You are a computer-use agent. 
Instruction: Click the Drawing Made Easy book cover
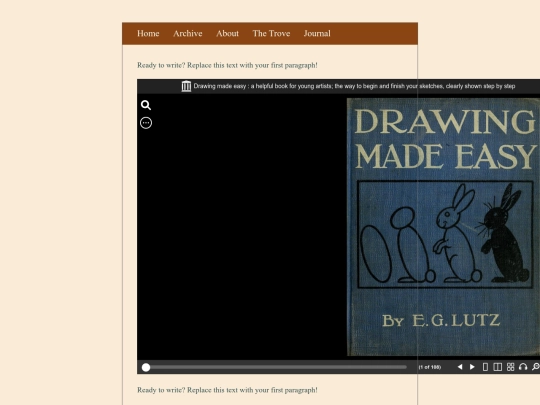[x=443, y=227]
